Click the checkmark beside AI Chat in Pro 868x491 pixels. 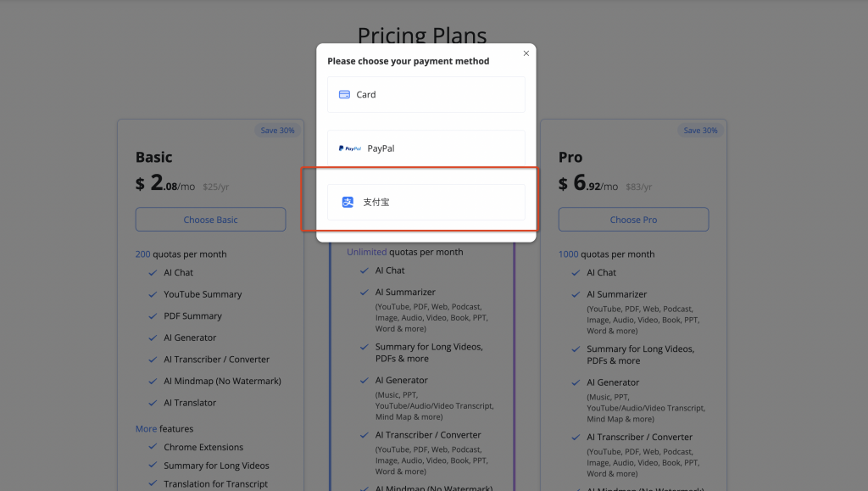click(x=576, y=273)
